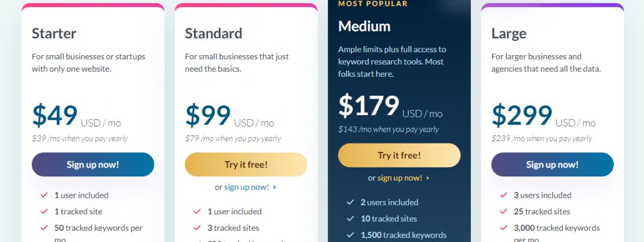The width and height of the screenshot is (644, 242).
Task: Click the arrow beside Standard's sign up link
Action: 274,187
